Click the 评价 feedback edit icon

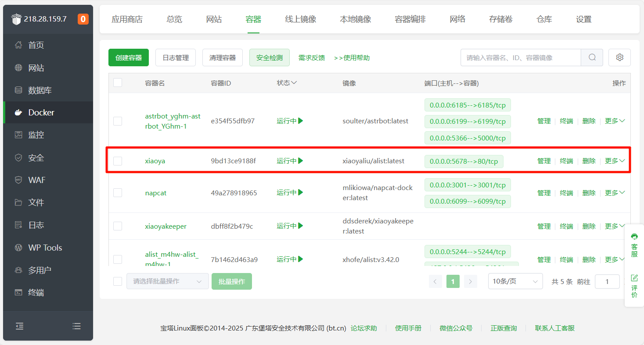click(634, 278)
